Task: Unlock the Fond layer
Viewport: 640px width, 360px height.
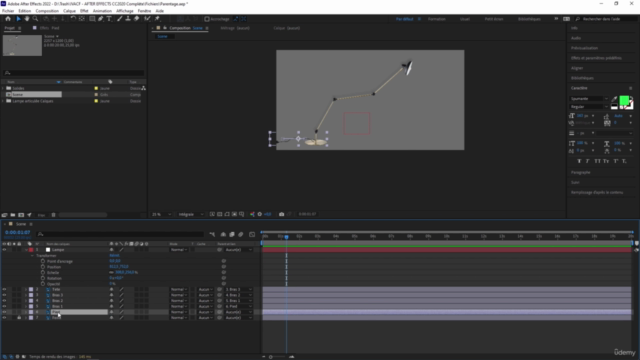Action: (19, 318)
